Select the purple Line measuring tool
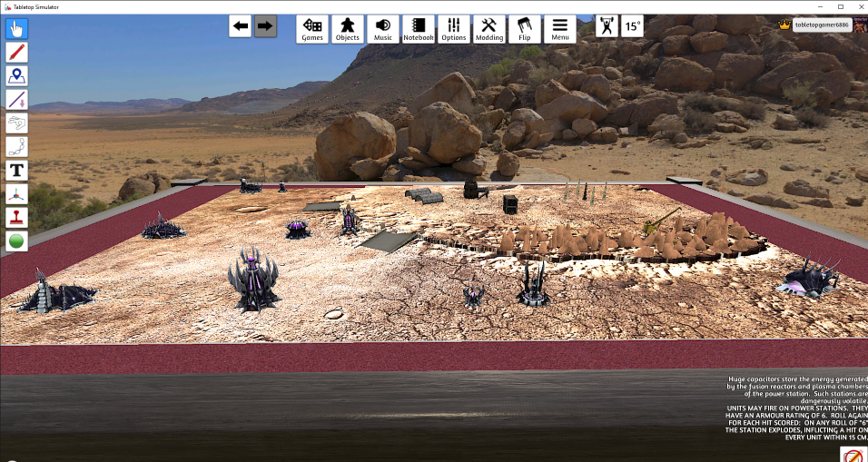 coord(16,100)
